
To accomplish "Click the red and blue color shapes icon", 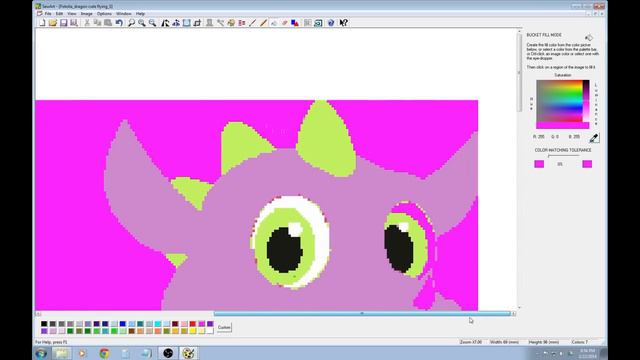I will coord(295,23).
